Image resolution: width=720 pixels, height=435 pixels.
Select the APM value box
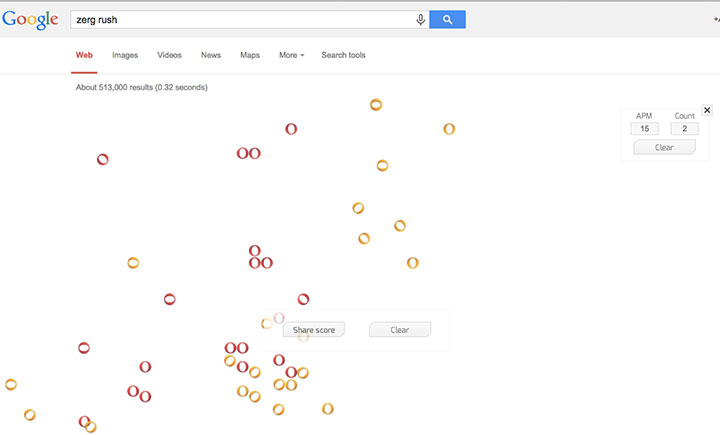tap(644, 129)
